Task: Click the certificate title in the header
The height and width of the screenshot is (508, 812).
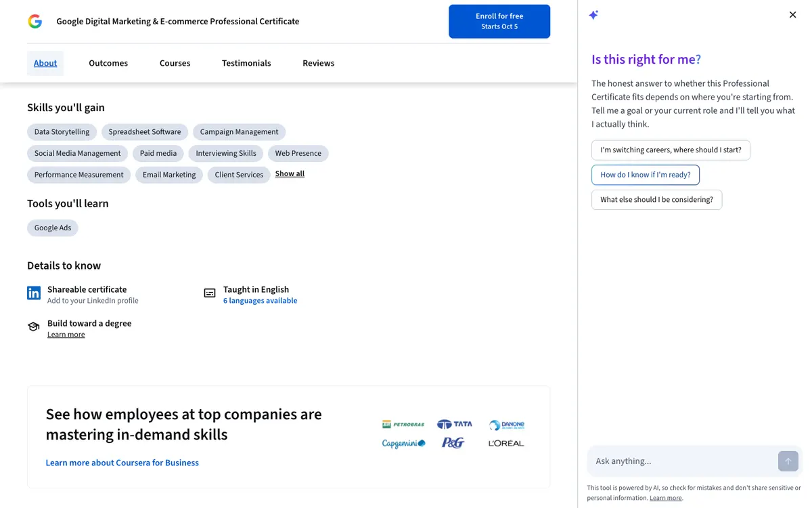Action: tap(177, 22)
